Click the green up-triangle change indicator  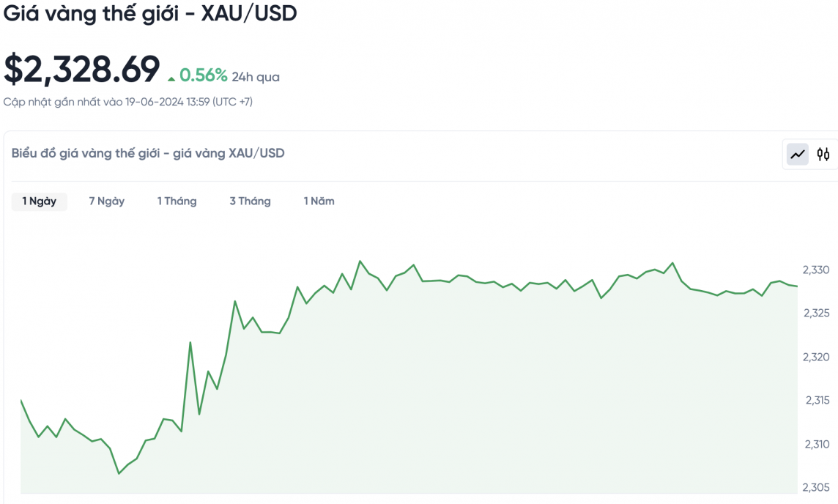[171, 78]
